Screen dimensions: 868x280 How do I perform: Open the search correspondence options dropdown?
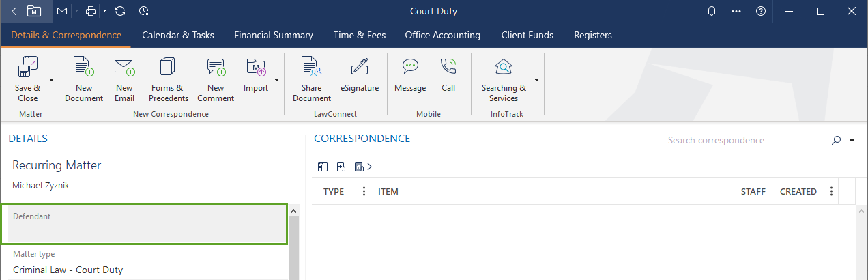click(x=852, y=141)
